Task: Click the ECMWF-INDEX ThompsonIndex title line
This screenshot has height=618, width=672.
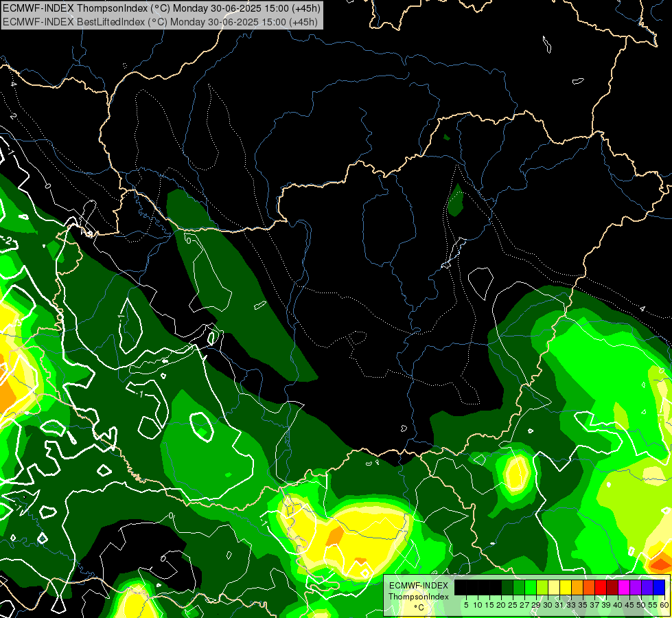Action: [x=161, y=8]
